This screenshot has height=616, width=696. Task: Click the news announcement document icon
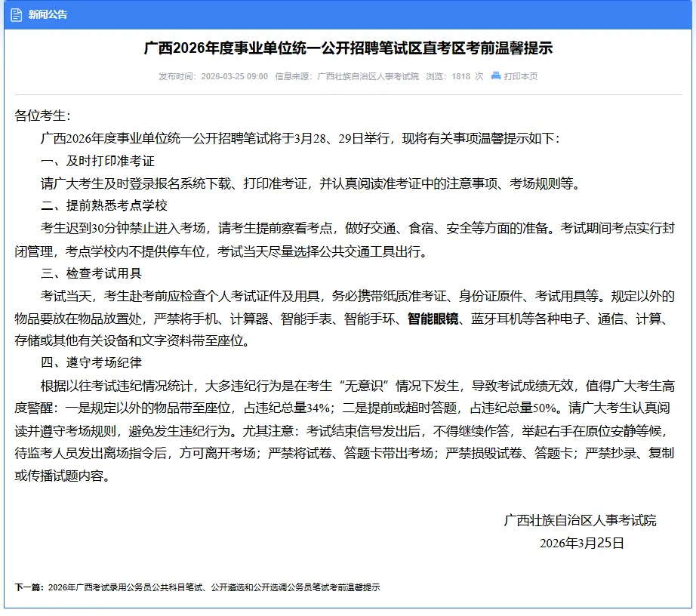pos(16,15)
